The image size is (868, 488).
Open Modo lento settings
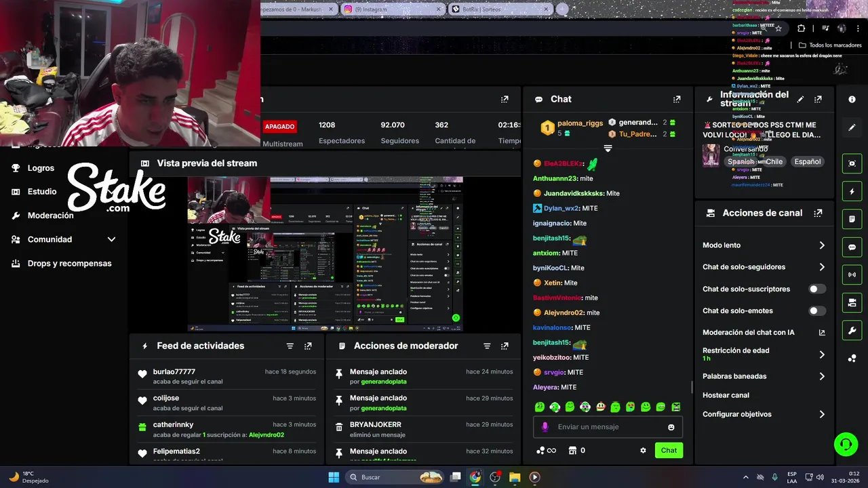764,245
